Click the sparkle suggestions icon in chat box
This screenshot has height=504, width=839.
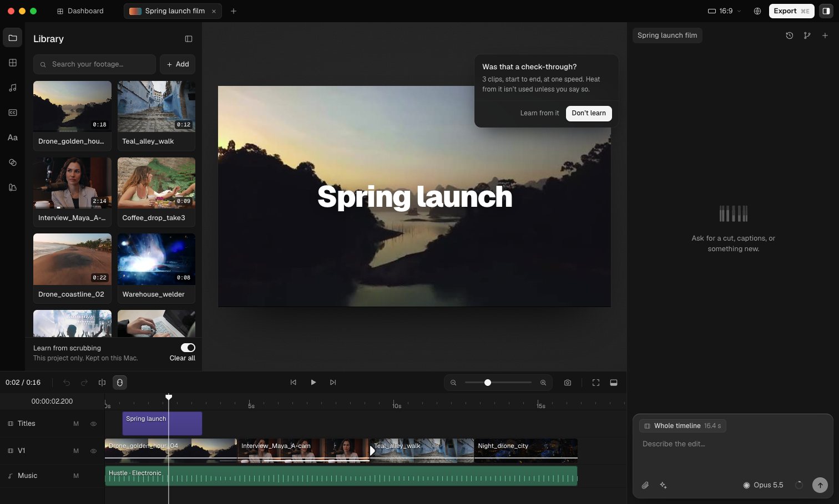tap(663, 485)
